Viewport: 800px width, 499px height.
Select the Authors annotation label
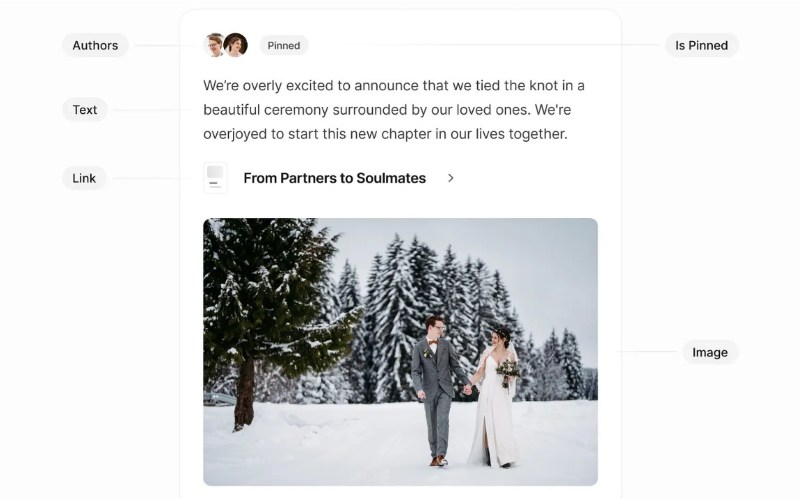tap(95, 45)
